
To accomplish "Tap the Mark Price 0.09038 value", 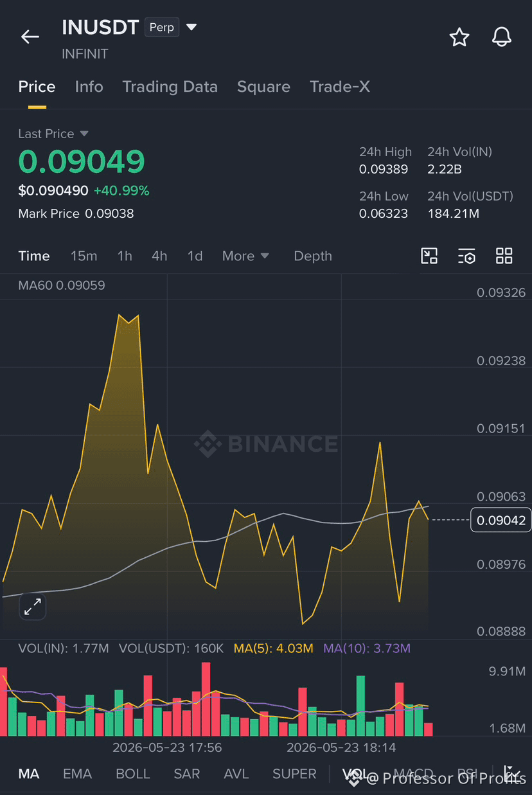I will pyautogui.click(x=109, y=213).
